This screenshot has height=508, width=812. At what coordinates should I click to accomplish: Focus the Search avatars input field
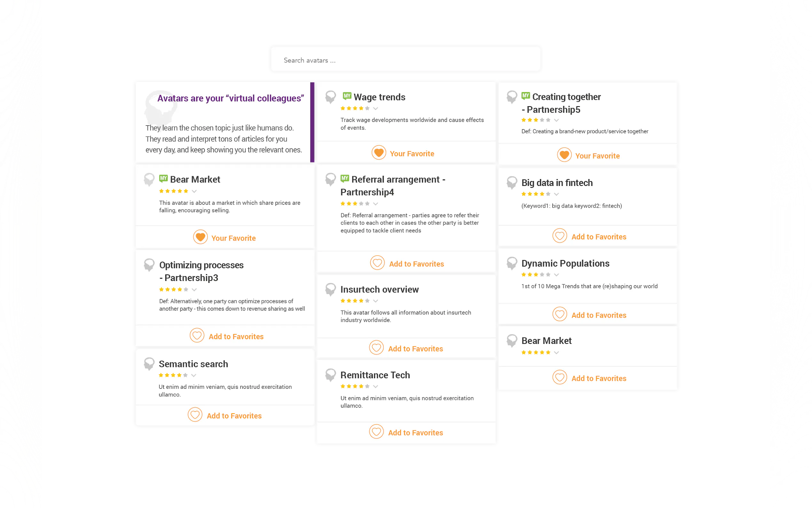pos(405,60)
